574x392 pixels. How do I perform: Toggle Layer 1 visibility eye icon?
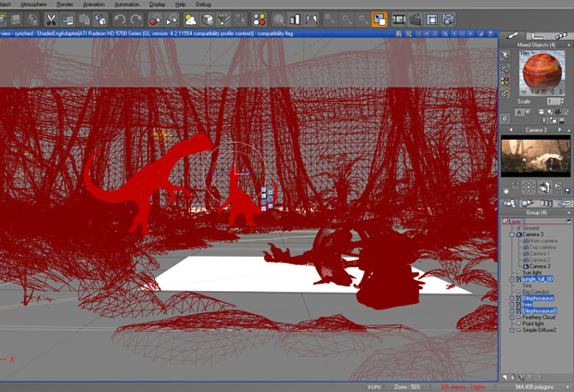click(569, 221)
